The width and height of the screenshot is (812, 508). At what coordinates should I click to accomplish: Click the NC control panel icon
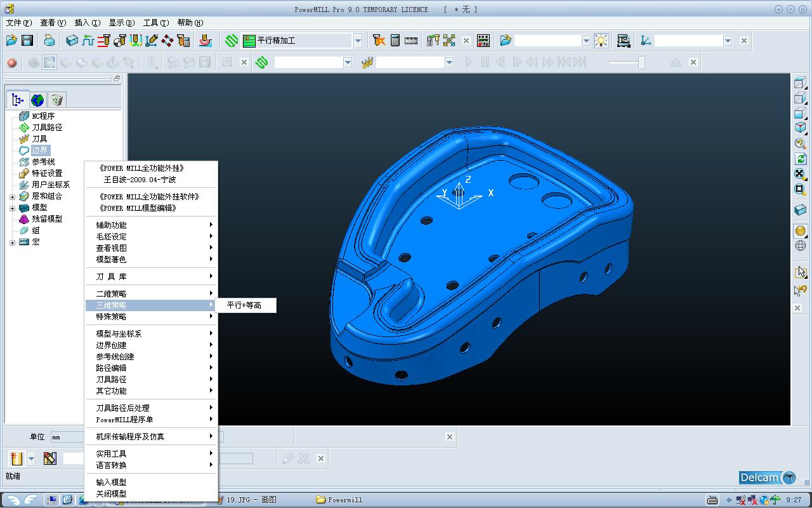tap(483, 41)
